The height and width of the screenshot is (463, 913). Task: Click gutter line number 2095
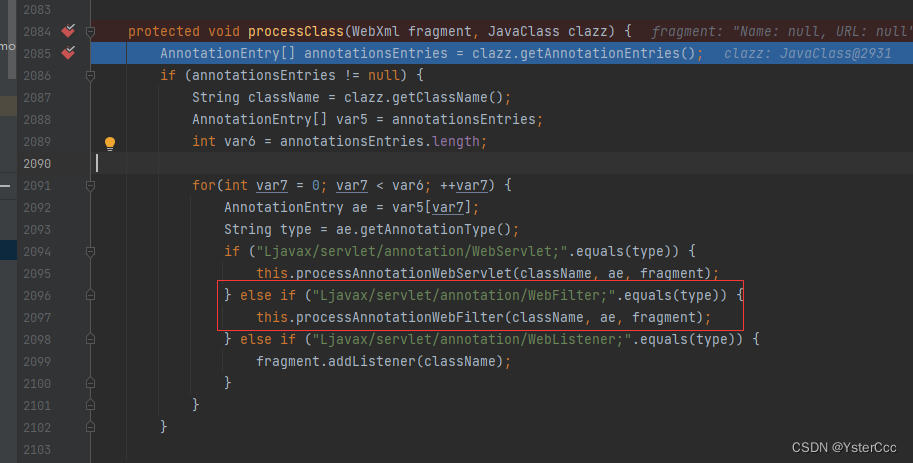[37, 273]
